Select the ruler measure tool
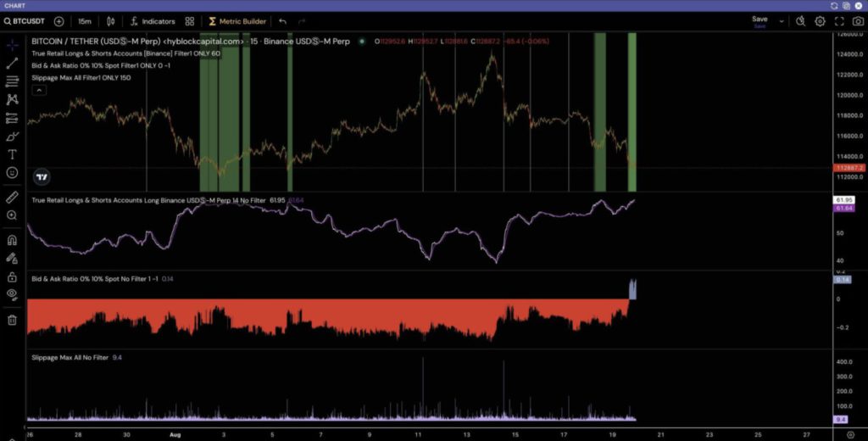The image size is (868, 441). coord(13,197)
